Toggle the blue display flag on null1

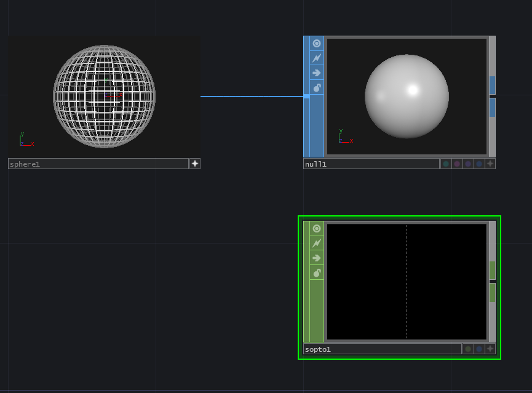click(x=479, y=164)
